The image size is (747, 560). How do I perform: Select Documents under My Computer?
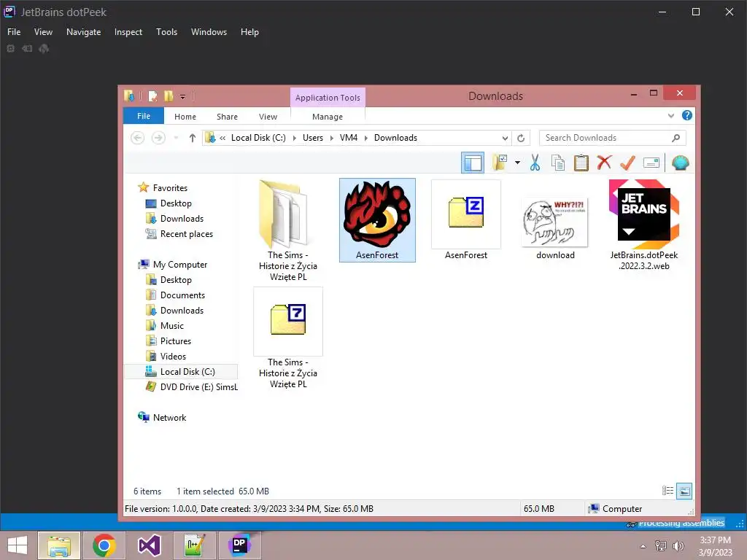[x=182, y=295]
